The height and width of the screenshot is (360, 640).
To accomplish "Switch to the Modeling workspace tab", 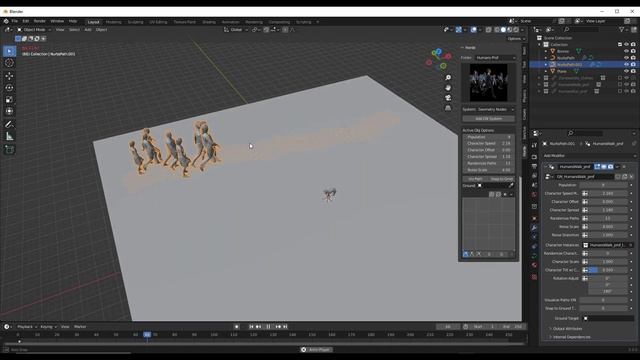I will (x=113, y=22).
